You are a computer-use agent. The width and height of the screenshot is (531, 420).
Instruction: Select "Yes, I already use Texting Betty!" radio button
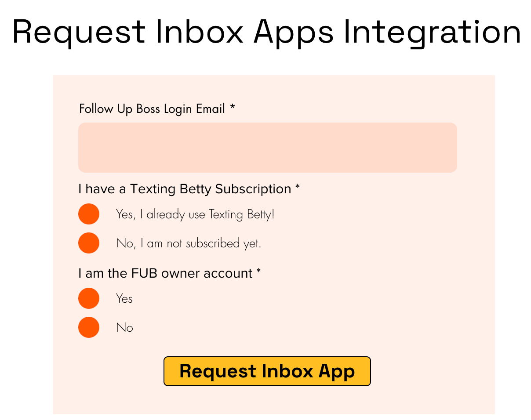(x=89, y=214)
